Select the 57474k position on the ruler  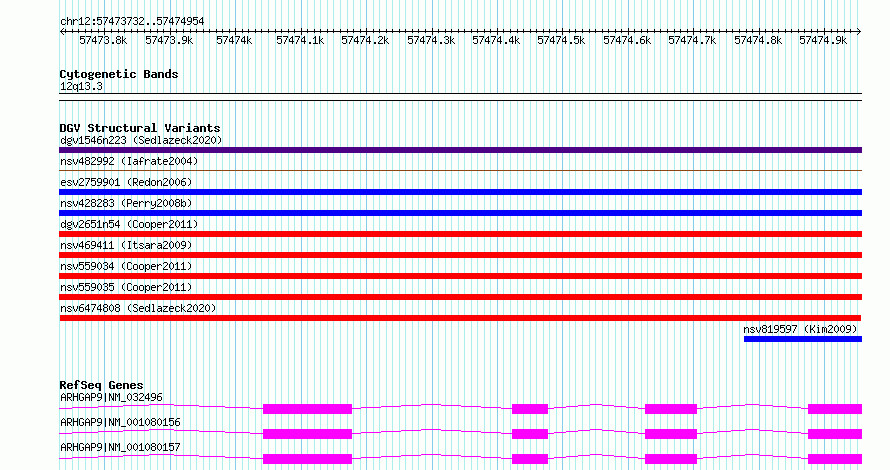(234, 41)
